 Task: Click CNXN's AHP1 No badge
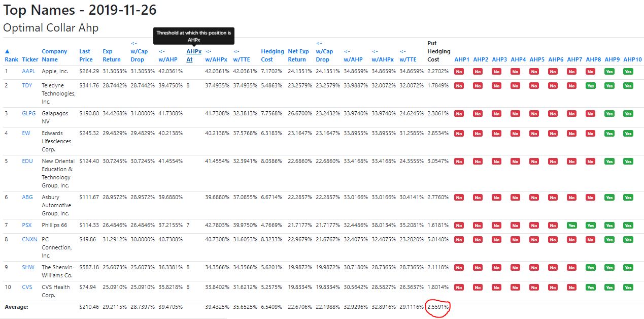[459, 240]
